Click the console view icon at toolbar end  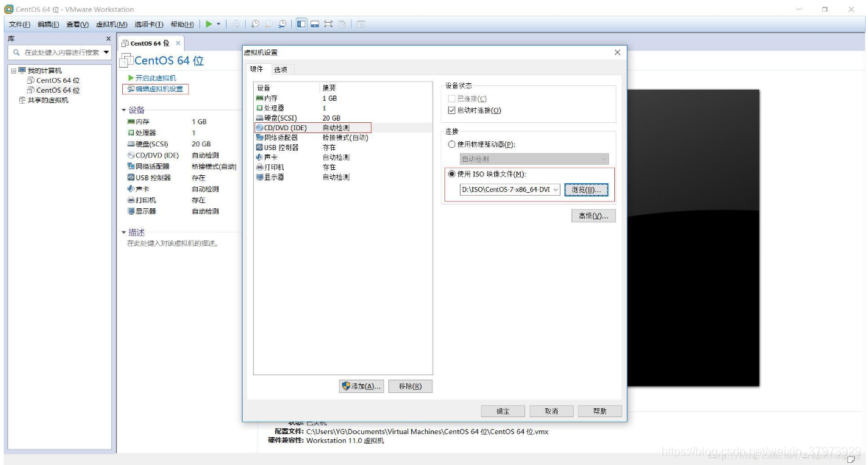[361, 24]
